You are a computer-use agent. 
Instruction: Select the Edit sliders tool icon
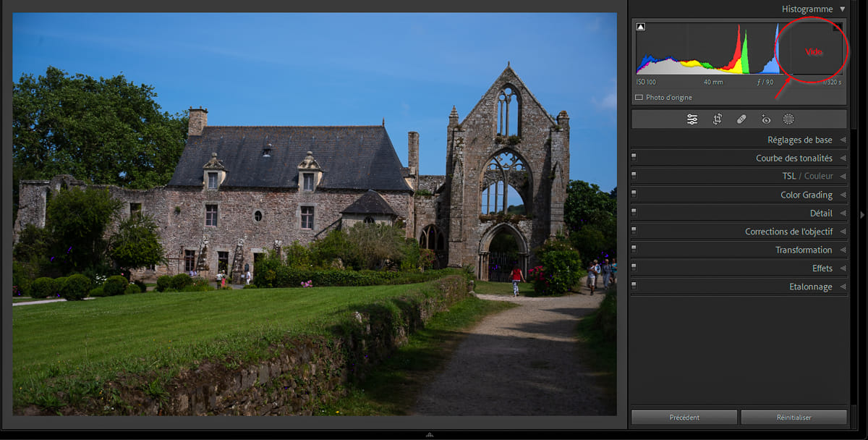tap(692, 119)
